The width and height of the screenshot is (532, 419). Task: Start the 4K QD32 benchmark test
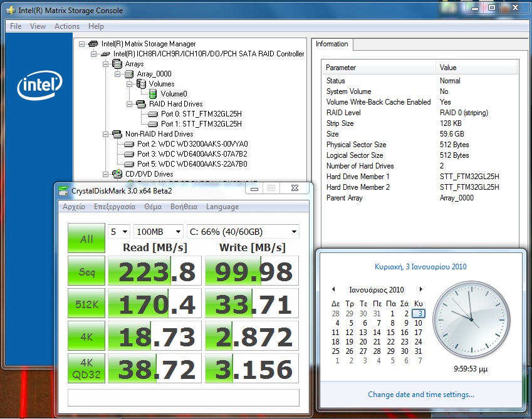click(86, 368)
